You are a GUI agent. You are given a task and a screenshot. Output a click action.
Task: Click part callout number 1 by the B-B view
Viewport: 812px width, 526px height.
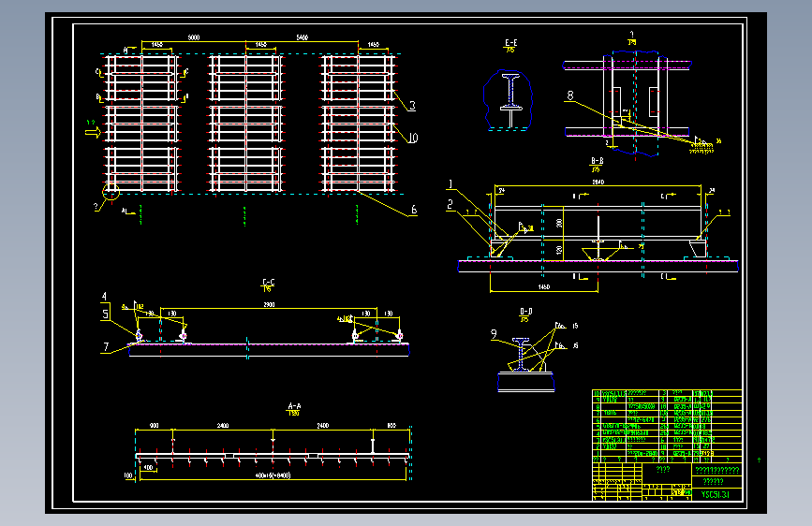450,184
